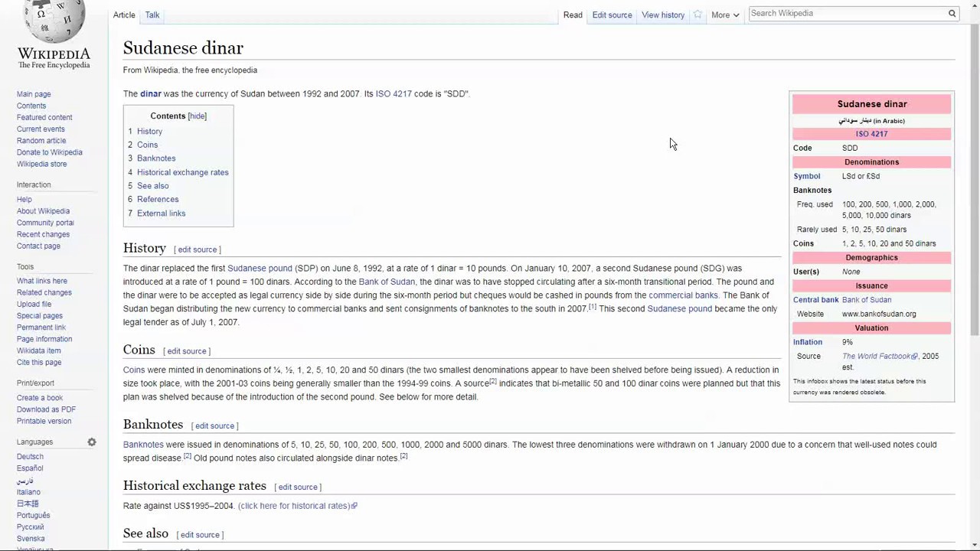Edit source of the Coins section
980x551 pixels.
tap(187, 351)
